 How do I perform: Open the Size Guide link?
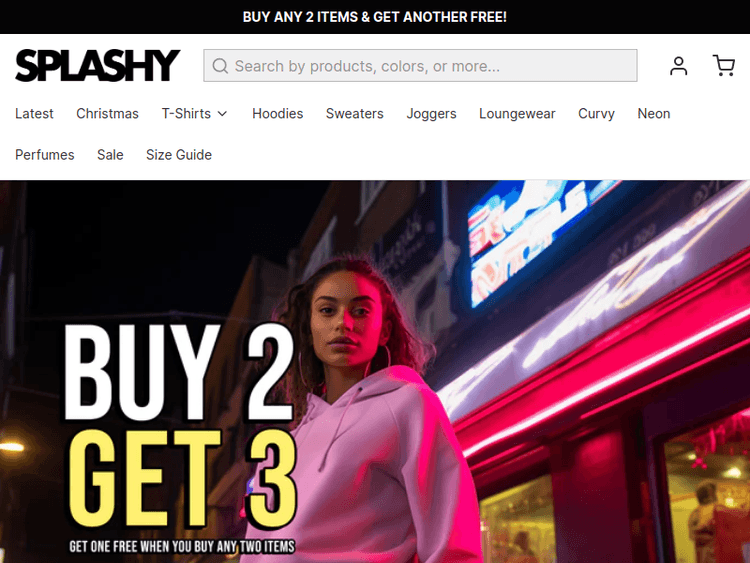(x=178, y=155)
